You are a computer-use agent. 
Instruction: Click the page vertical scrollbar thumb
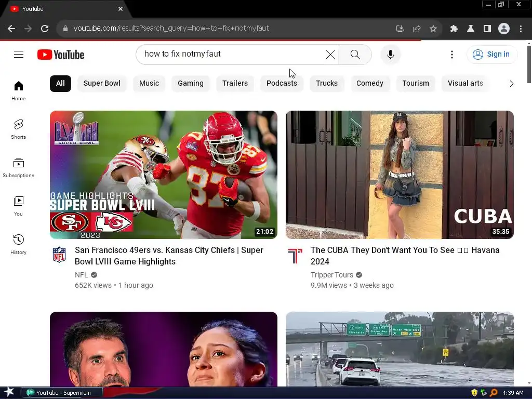(529, 64)
